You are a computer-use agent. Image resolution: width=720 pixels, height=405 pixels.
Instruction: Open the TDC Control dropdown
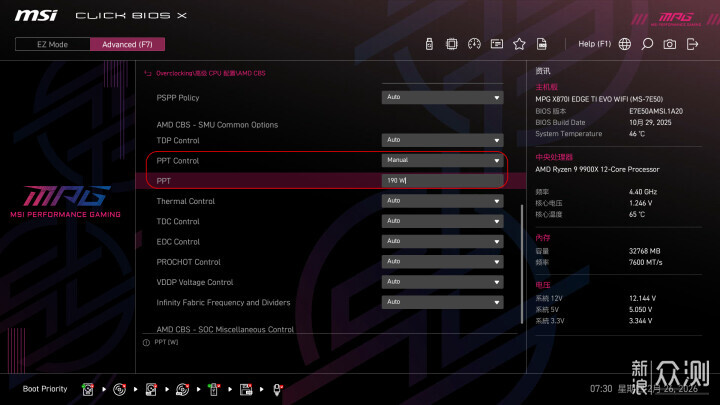click(442, 221)
